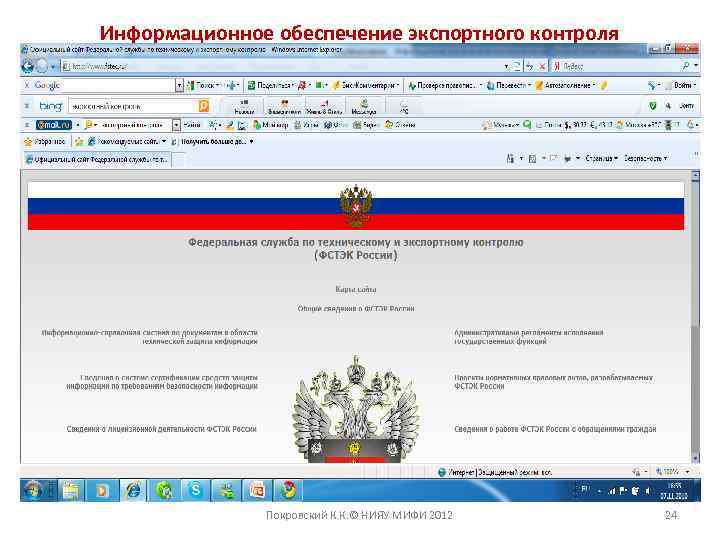Click the Москва weather item on Mail.ru toolbar
The width and height of the screenshot is (720, 540).
640,125
